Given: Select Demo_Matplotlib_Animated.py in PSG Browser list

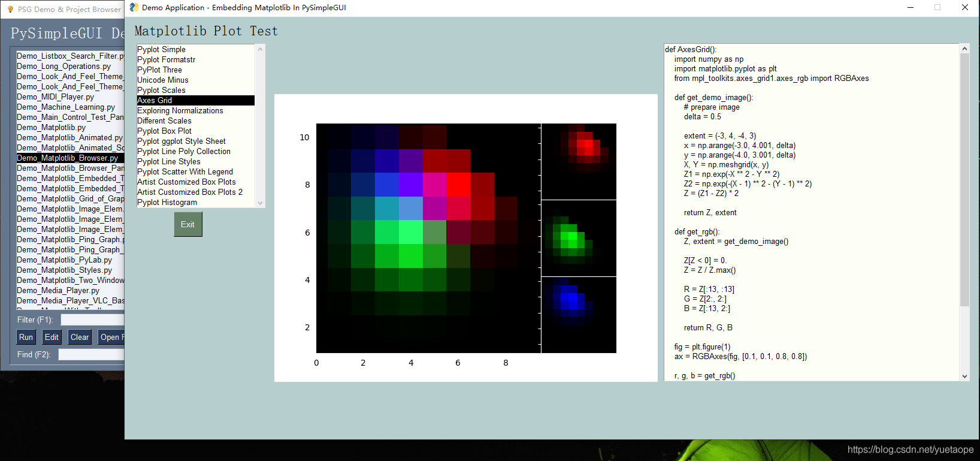Looking at the screenshot, I should point(70,137).
